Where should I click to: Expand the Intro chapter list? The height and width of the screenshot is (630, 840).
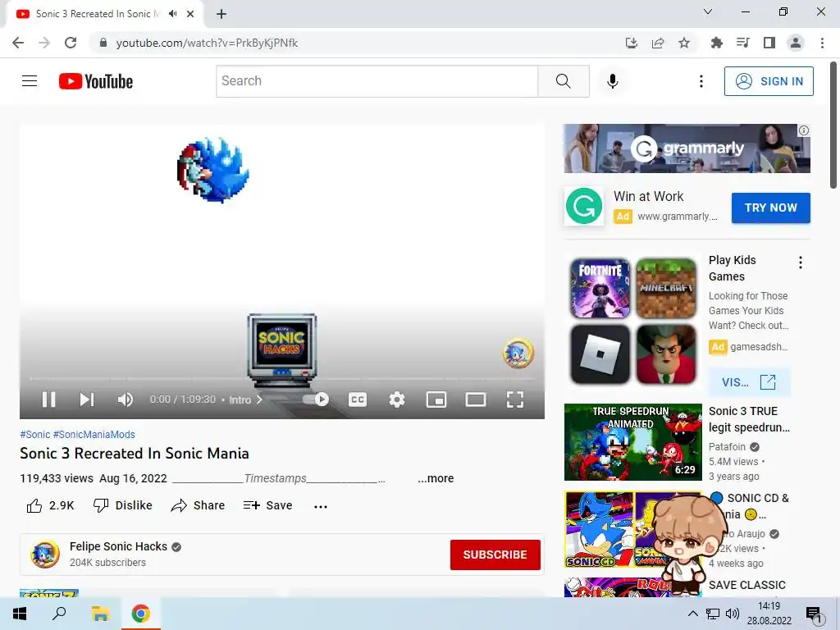point(245,399)
